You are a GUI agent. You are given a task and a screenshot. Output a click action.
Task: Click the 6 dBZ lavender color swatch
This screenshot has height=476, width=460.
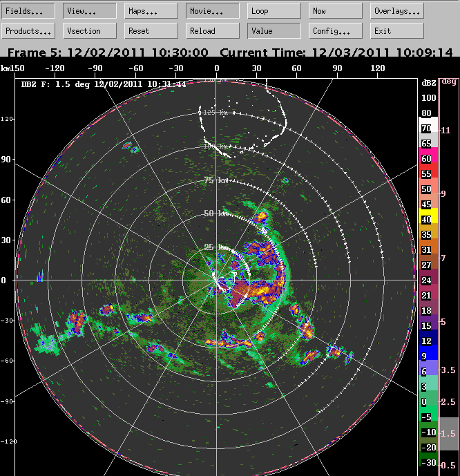coord(428,368)
